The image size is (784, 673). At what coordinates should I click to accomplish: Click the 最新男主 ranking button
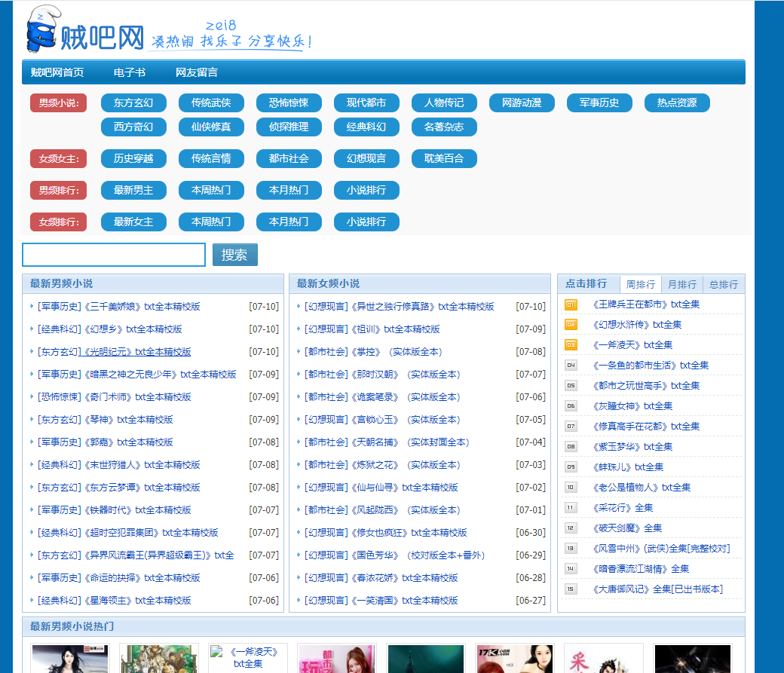click(x=133, y=191)
